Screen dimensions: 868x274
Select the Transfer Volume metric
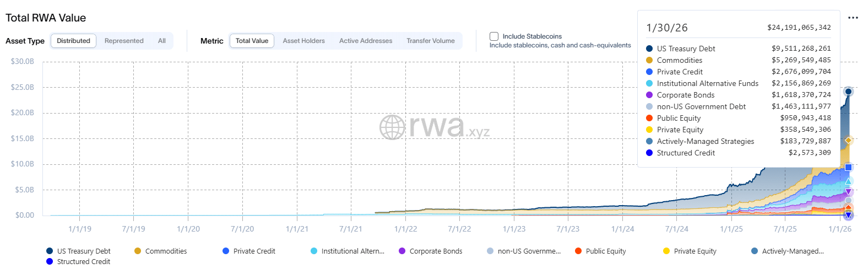pos(431,41)
